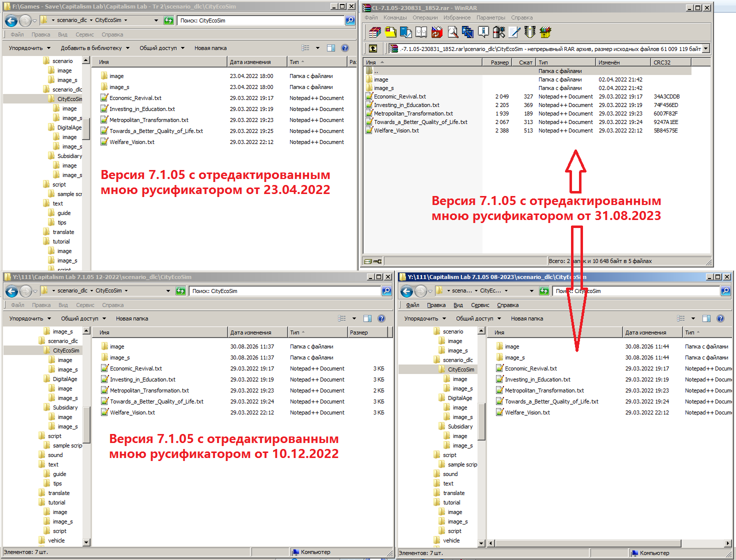Sort by CRC32 column in WinRAR

pyautogui.click(x=671, y=62)
